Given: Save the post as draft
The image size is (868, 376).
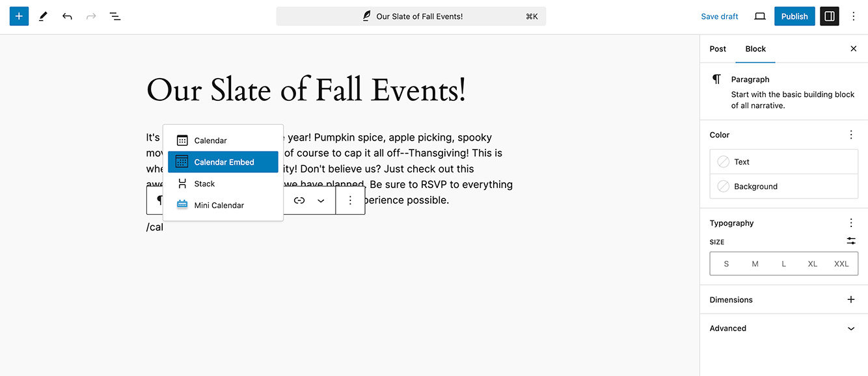Looking at the screenshot, I should 720,16.
